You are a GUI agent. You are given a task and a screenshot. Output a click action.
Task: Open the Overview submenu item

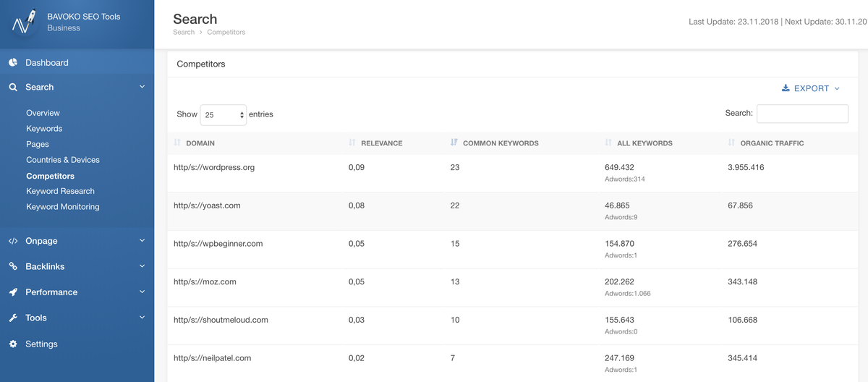(43, 113)
